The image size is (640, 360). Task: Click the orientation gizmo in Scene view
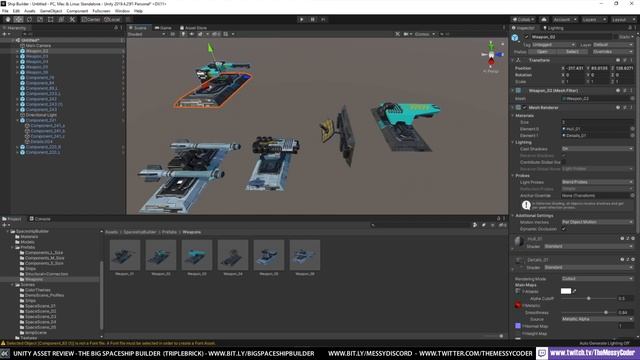coord(491,55)
